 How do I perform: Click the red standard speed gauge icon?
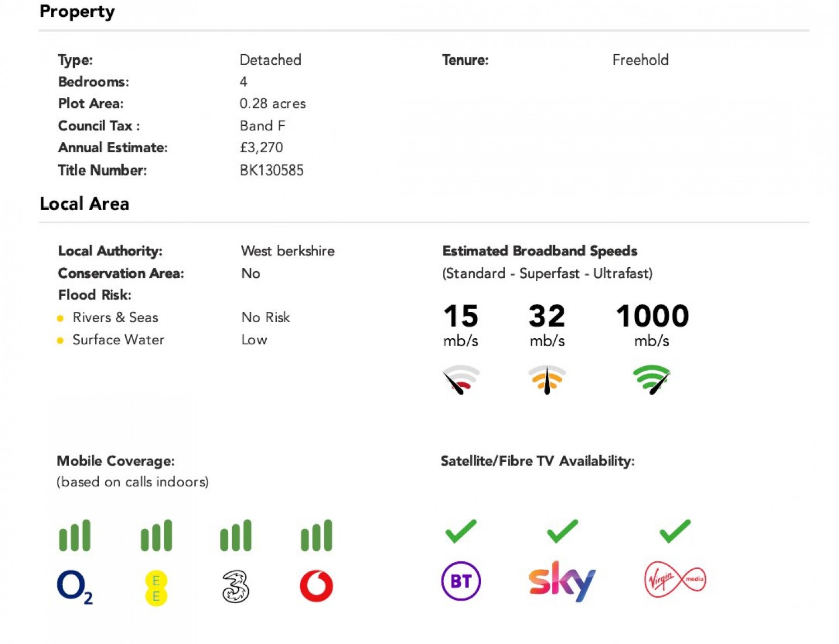coord(461,380)
